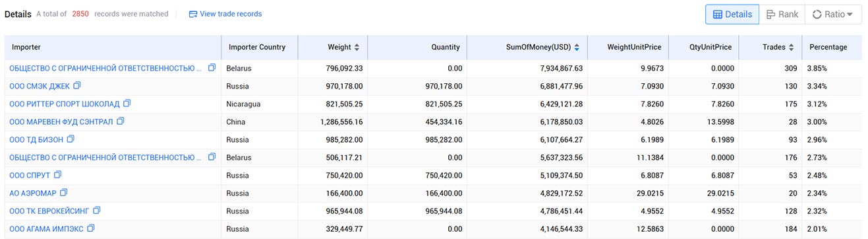Copy the ООО АГАМА ИМПЭКС name

tap(91, 228)
